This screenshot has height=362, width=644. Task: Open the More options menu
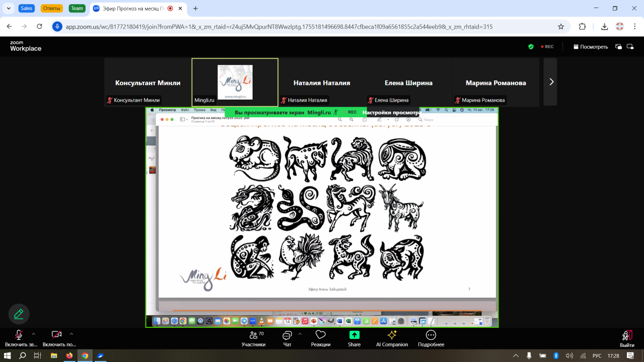coord(431,338)
